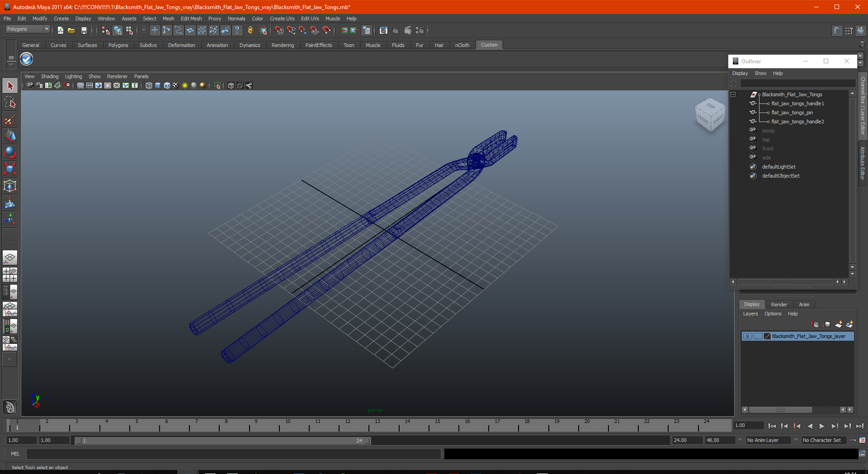Select the Soft Modification tool
Image resolution: width=868 pixels, height=474 pixels.
[x=10, y=203]
